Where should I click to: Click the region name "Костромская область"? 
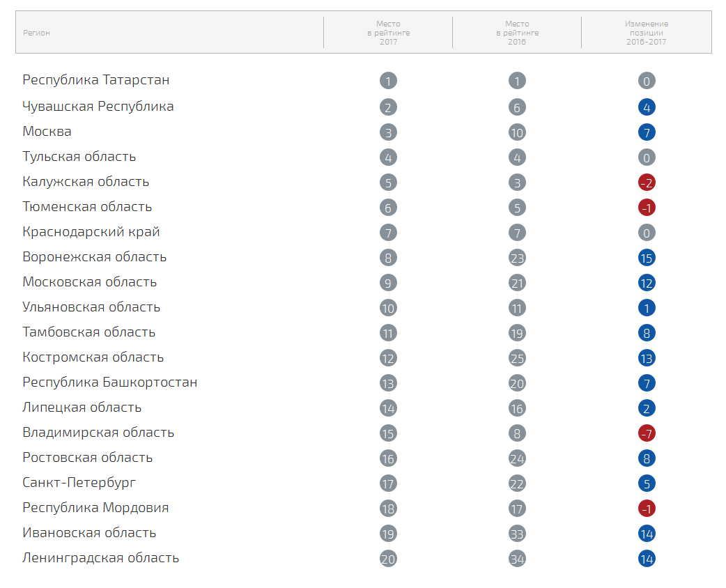pyautogui.click(x=93, y=357)
